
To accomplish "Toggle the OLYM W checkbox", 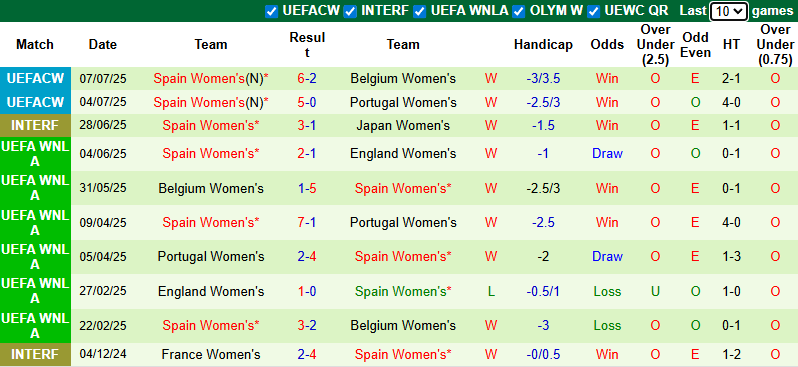I will [x=519, y=11].
